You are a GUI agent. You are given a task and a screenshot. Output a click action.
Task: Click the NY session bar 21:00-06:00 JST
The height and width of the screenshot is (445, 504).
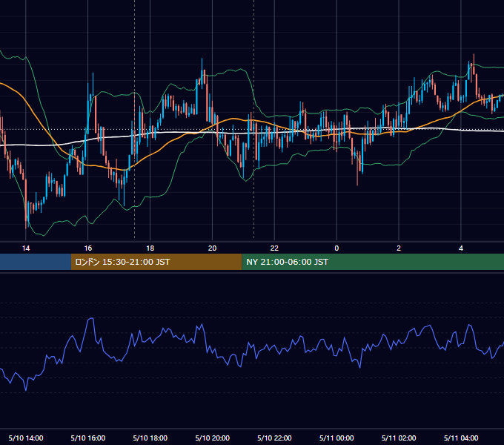point(373,262)
